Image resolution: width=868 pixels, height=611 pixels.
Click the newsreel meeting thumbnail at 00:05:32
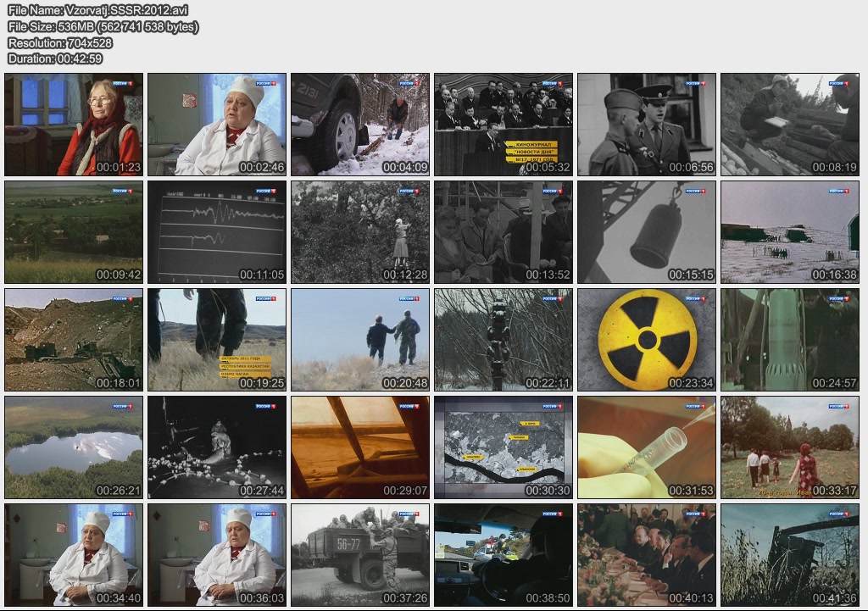504,125
